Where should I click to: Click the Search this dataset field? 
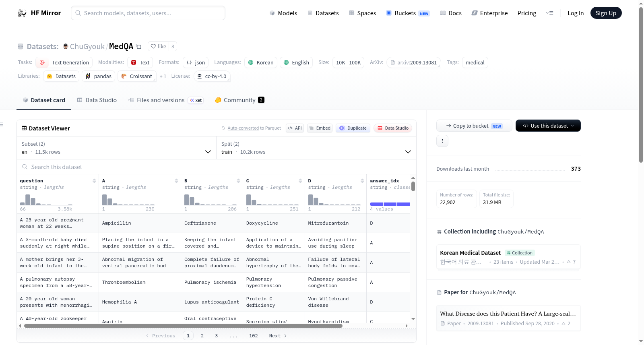click(217, 167)
